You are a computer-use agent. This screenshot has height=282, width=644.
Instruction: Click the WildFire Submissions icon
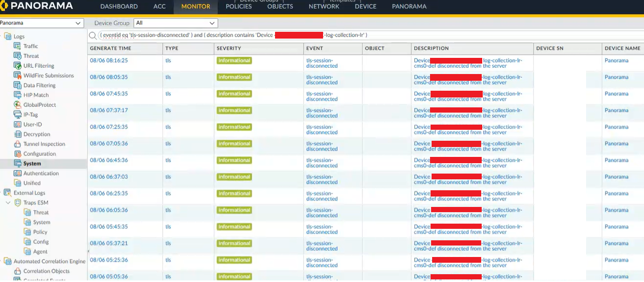[x=17, y=76]
